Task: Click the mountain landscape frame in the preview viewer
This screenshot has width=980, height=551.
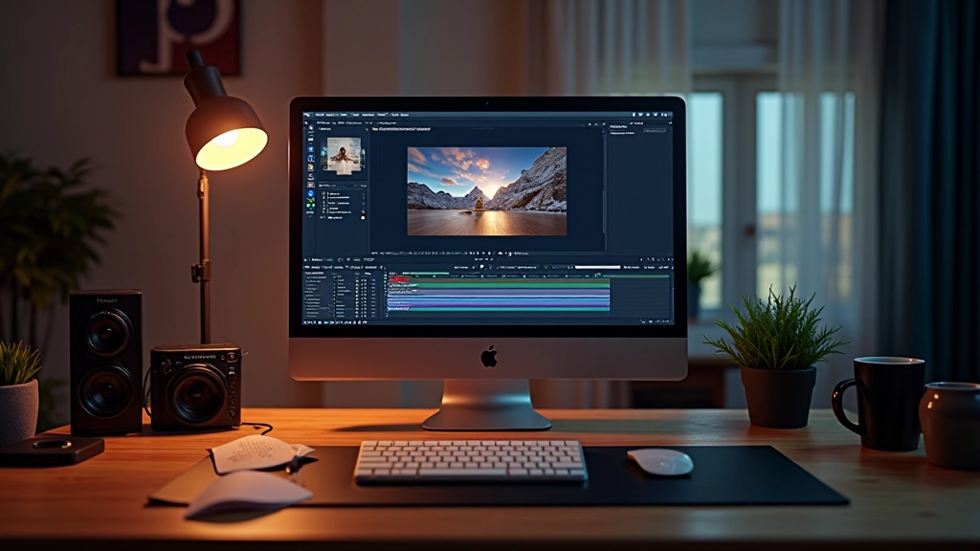Action: (487, 191)
